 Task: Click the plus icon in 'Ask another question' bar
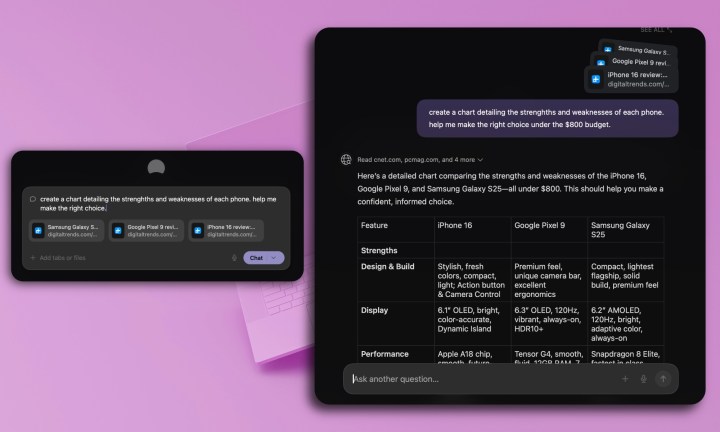[625, 379]
